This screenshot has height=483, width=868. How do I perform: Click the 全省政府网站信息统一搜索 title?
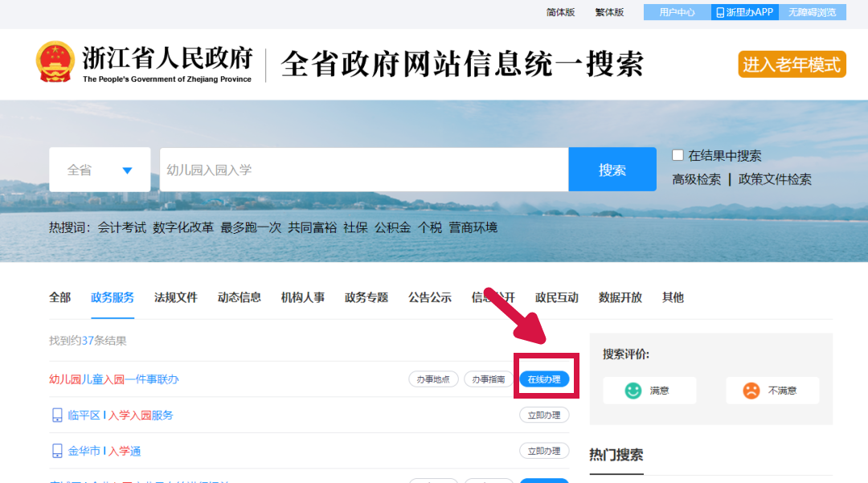462,63
